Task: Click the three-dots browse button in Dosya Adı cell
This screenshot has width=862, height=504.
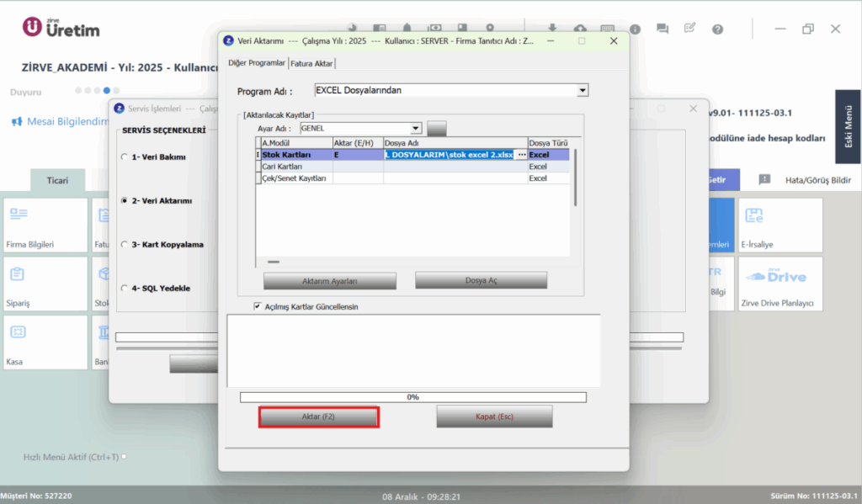Action: tap(522, 155)
